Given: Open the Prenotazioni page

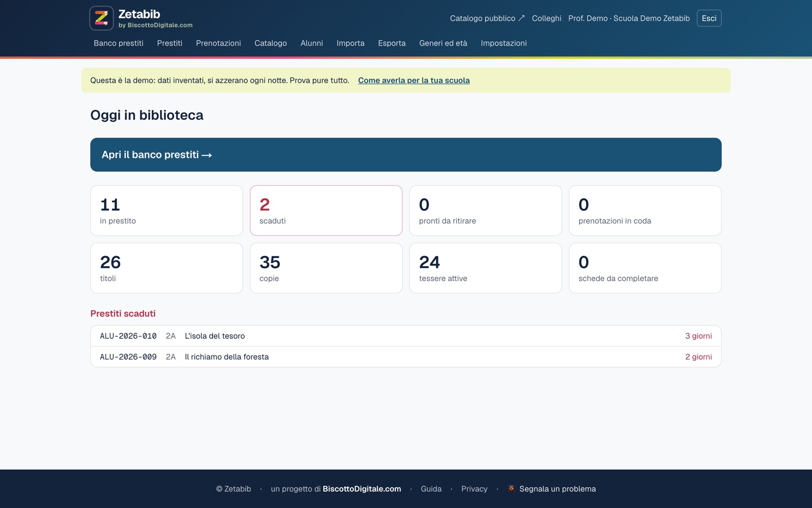Looking at the screenshot, I should pyautogui.click(x=218, y=43).
